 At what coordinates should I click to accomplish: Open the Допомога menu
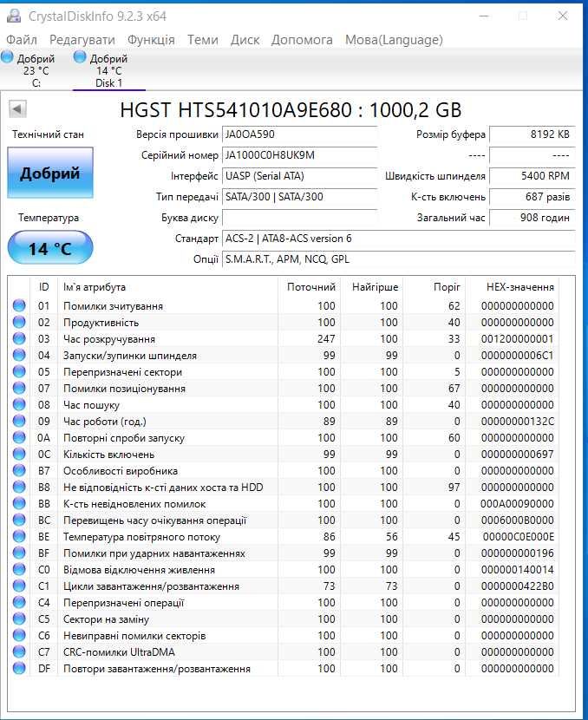(302, 40)
